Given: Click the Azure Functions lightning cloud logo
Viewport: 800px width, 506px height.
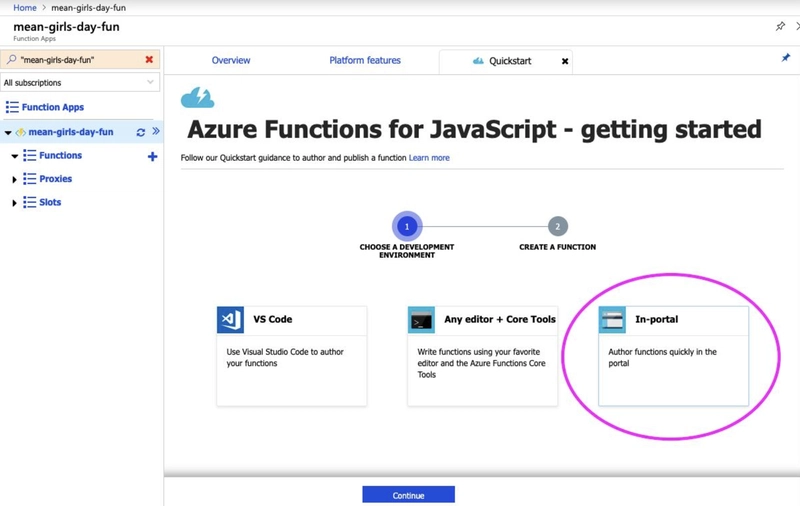Looking at the screenshot, I should click(197, 97).
